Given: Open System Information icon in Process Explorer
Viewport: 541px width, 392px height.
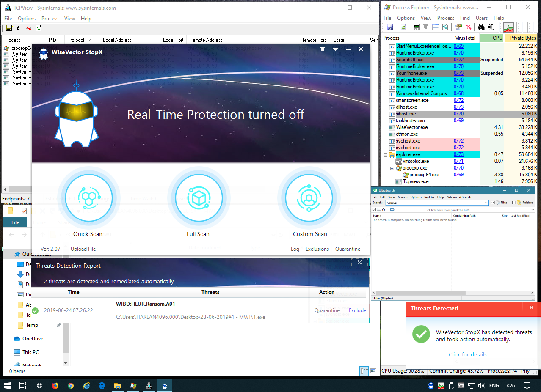Looking at the screenshot, I should [417, 27].
